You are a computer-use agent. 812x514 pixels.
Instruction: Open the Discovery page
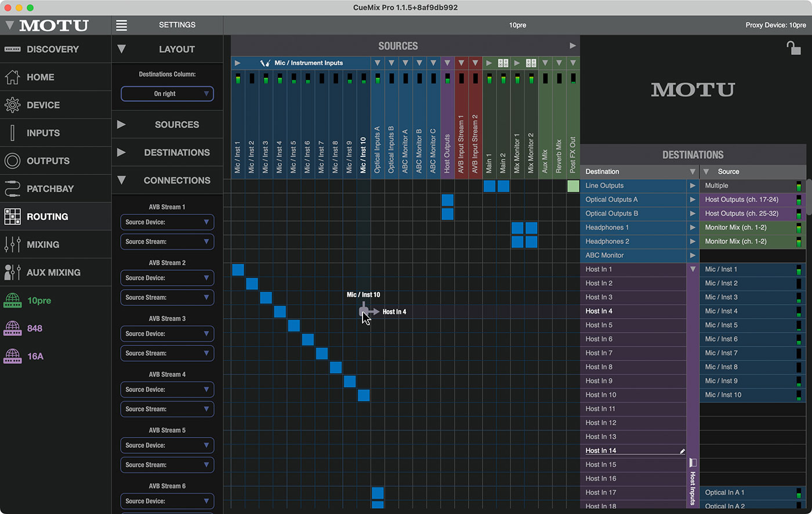[x=52, y=49]
